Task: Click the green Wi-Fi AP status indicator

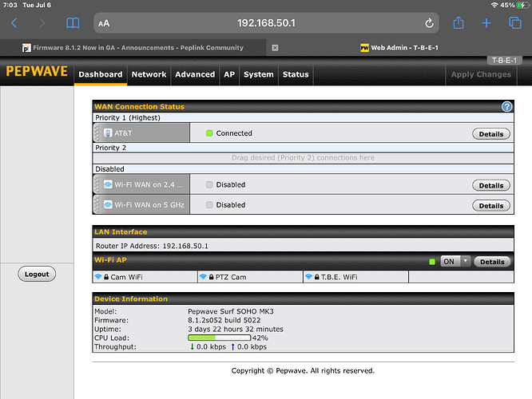Action: [432, 262]
